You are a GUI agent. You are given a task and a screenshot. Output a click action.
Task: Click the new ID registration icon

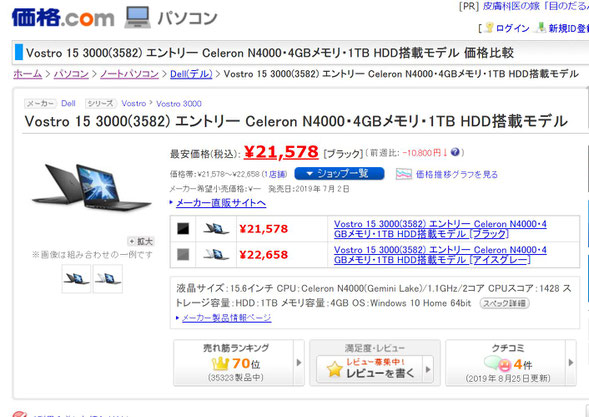coord(541,27)
